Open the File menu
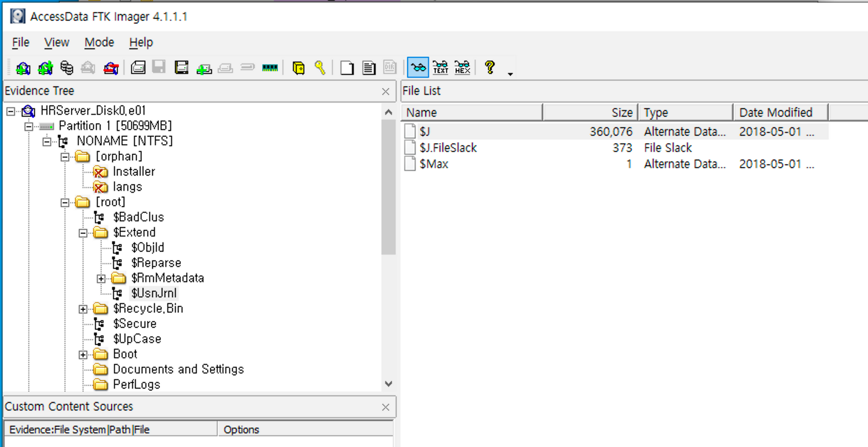Image resolution: width=868 pixels, height=447 pixels. 21,42
